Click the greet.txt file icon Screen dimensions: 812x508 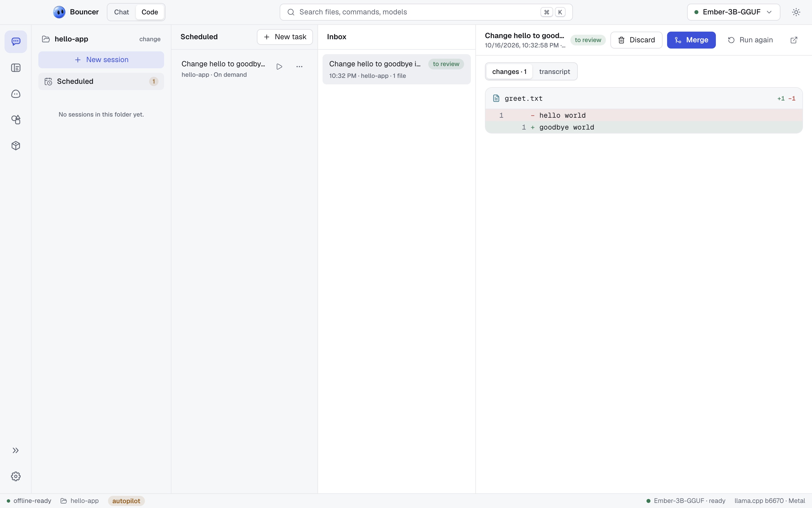point(496,98)
